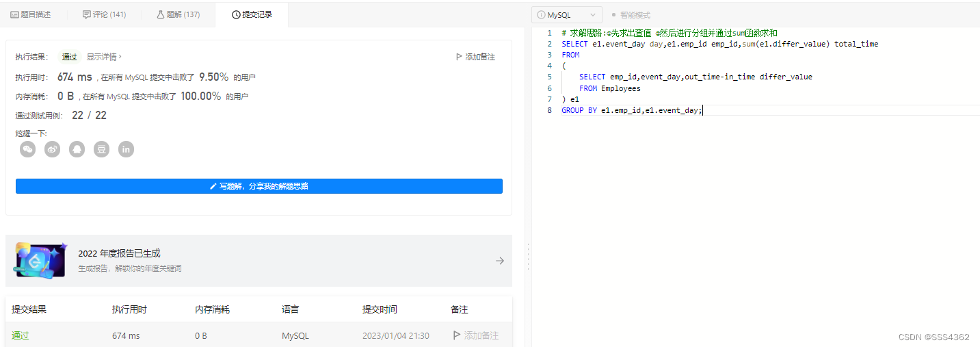This screenshot has height=347, width=980.
Task: Click the 9.50% runtime percentile
Action: pyautogui.click(x=213, y=77)
